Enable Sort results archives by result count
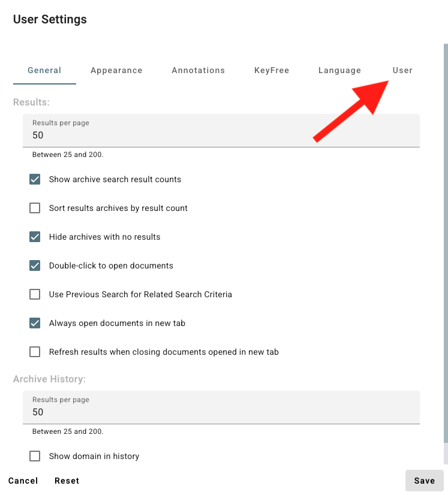Viewport: 448px width, 495px height. pos(35,208)
